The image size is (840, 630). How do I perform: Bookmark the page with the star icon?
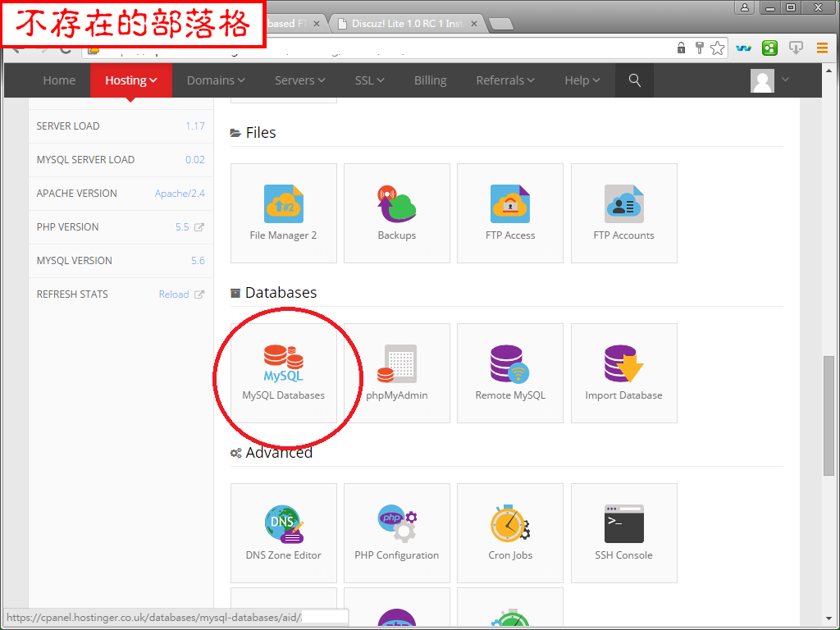pyautogui.click(x=717, y=48)
